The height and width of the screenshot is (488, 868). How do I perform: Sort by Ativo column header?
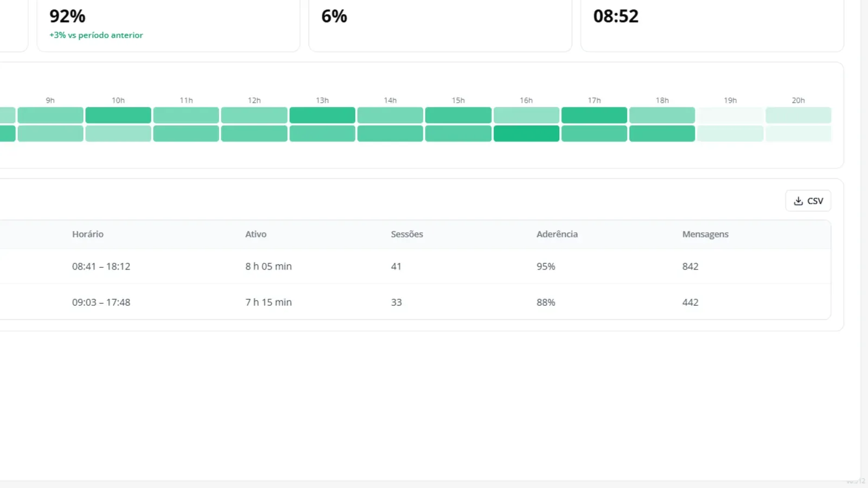click(256, 234)
